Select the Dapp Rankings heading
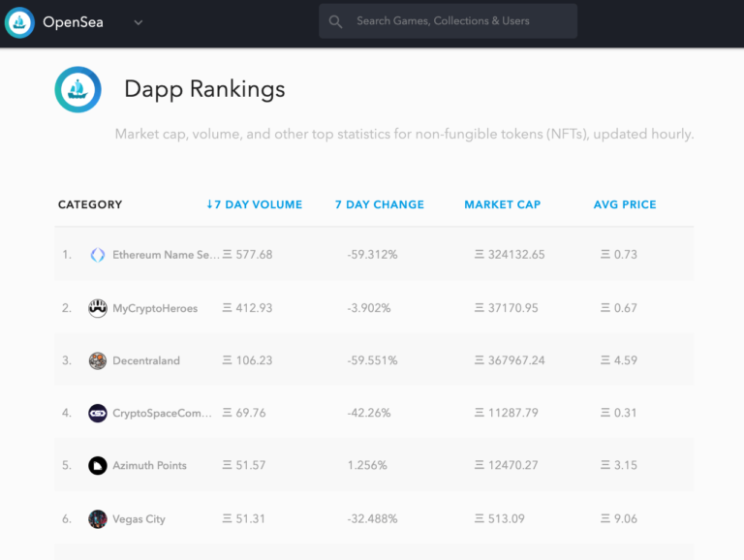This screenshot has height=560, width=744. pyautogui.click(x=204, y=89)
